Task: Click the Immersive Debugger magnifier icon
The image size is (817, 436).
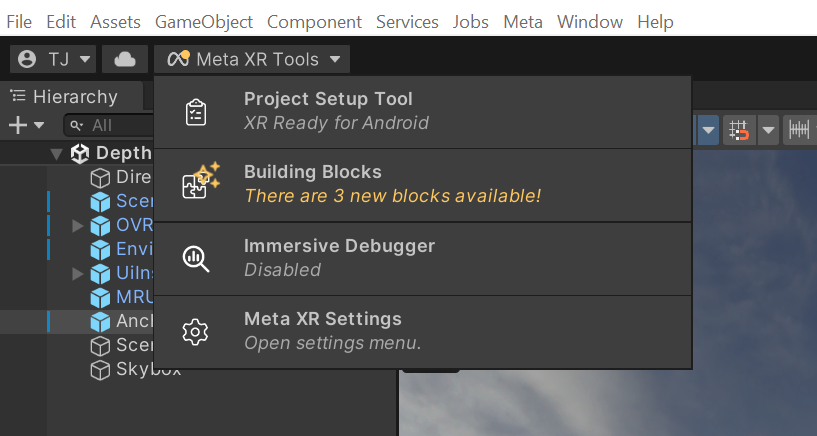Action: coord(196,258)
